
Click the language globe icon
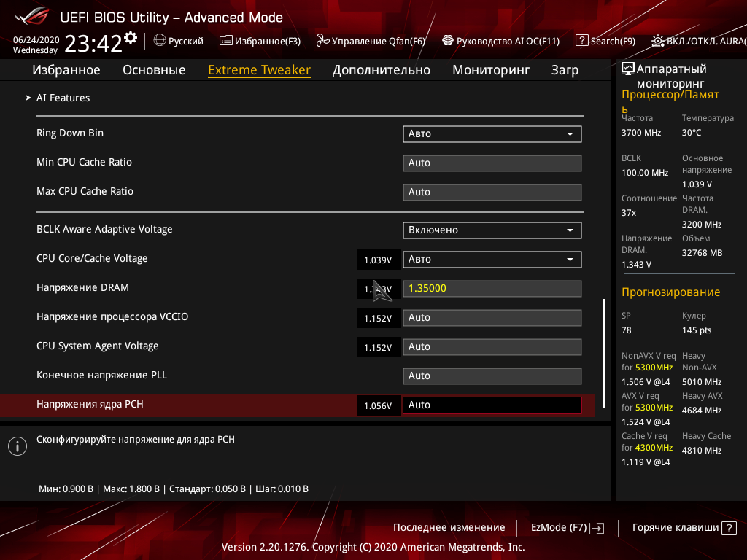(x=160, y=41)
